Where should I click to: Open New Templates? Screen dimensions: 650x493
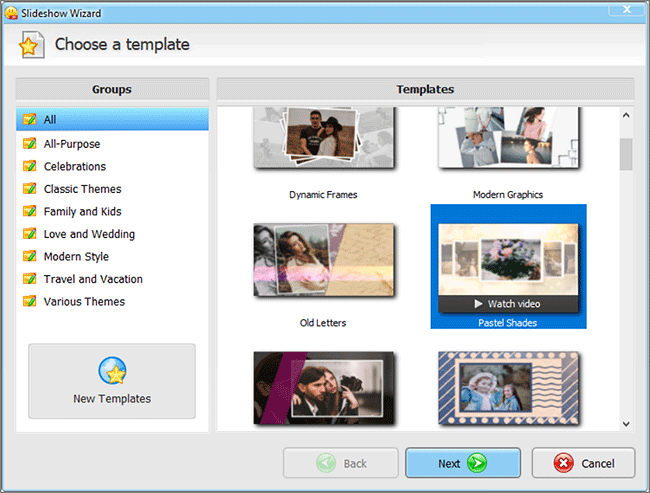coord(112,381)
